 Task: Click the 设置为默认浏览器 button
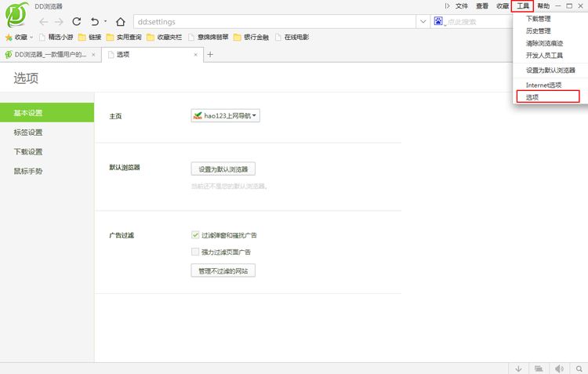click(223, 169)
